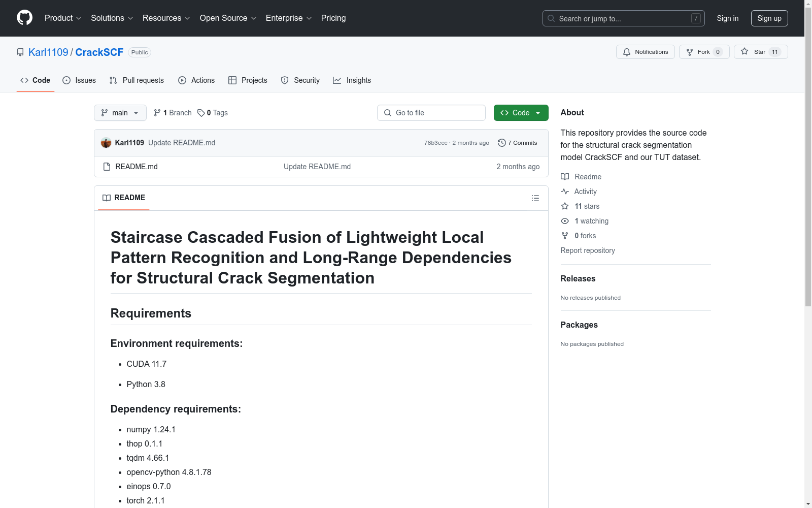Click the README.md file icon
This screenshot has height=508, width=812.
[107, 167]
